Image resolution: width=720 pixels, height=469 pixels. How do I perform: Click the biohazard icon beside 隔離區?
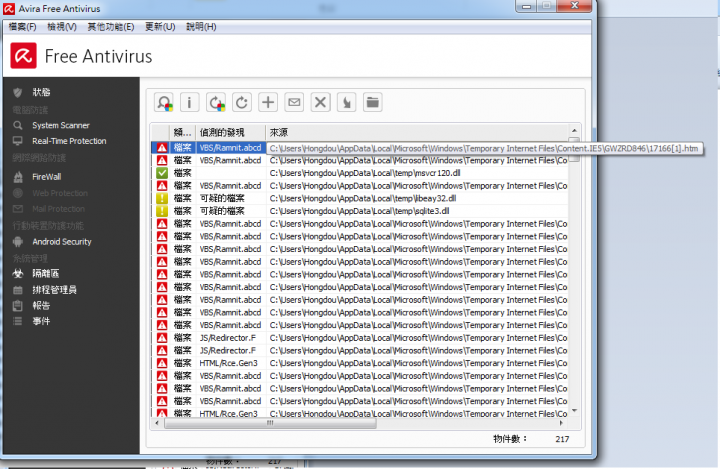pos(18,274)
